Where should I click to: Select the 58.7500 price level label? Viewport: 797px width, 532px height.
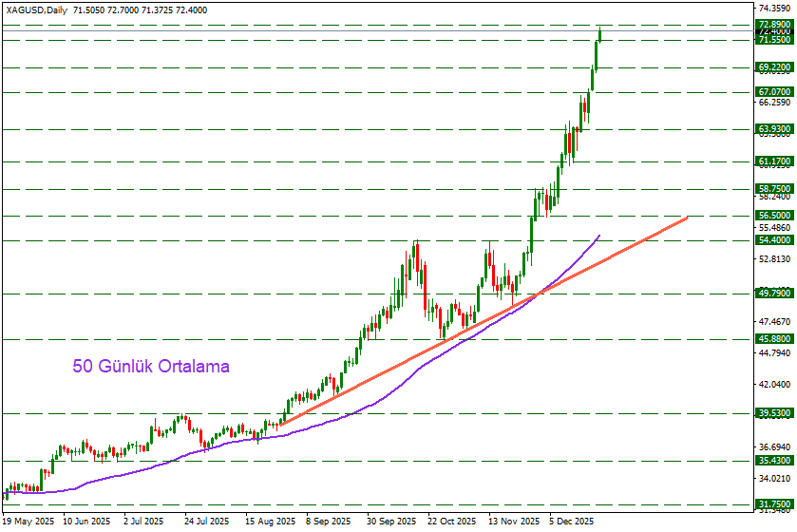[x=774, y=189]
